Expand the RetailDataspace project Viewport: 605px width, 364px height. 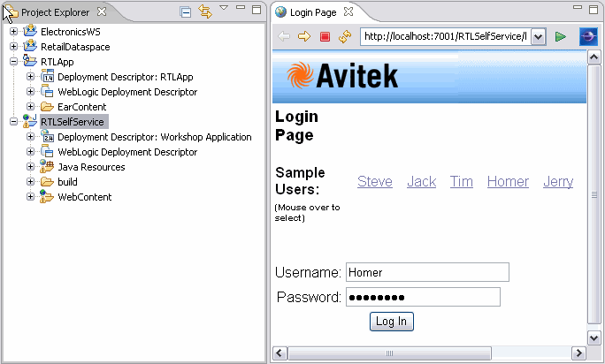[x=13, y=47]
